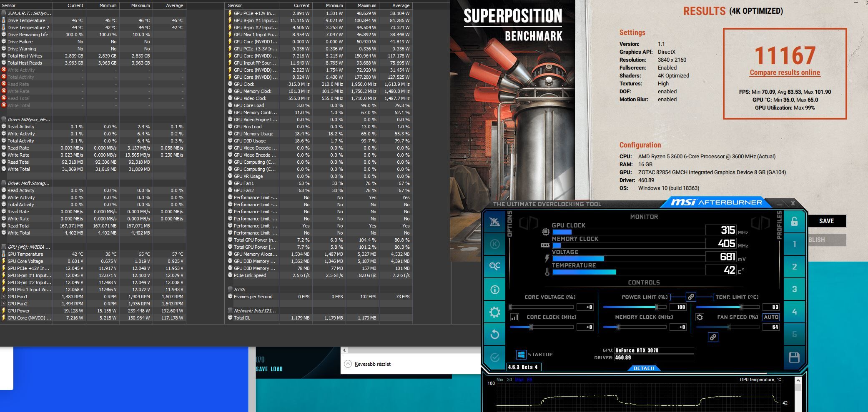Sort by the left panel's Current column header

(x=69, y=5)
